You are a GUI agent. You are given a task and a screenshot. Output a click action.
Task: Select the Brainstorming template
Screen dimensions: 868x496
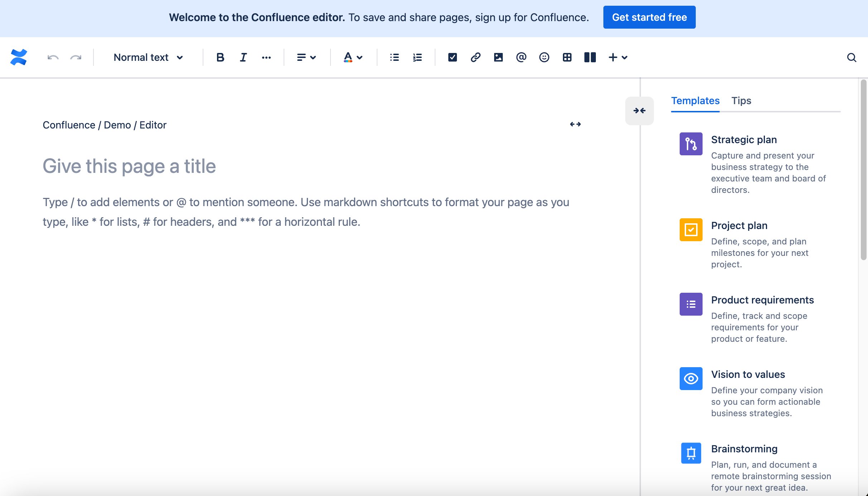coord(744,448)
